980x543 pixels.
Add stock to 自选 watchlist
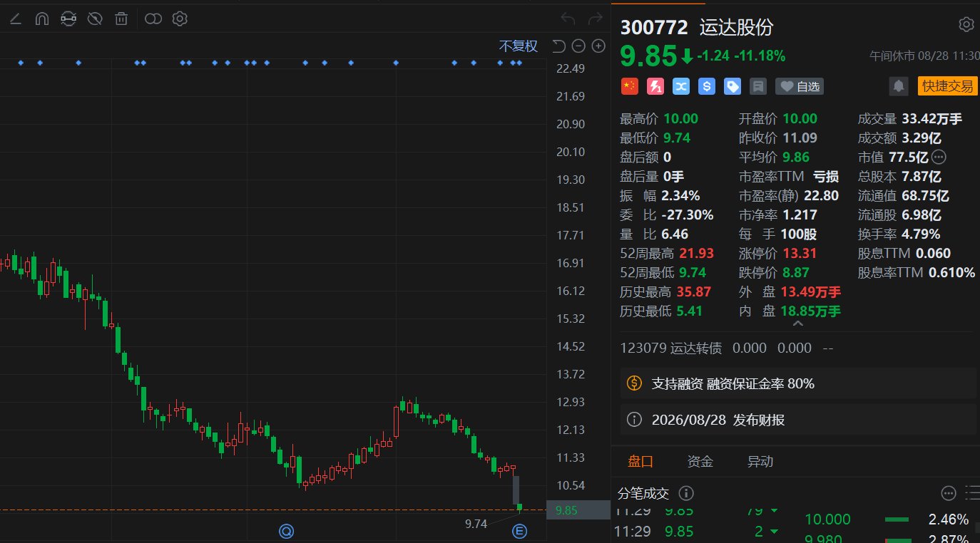point(800,86)
